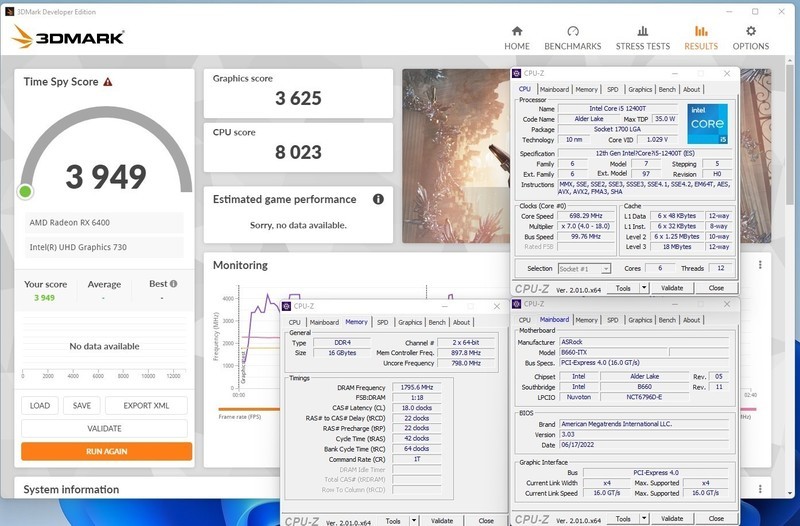800x526 pixels.
Task: Open the OPTIONS gear in 3DMark
Action: 751,38
